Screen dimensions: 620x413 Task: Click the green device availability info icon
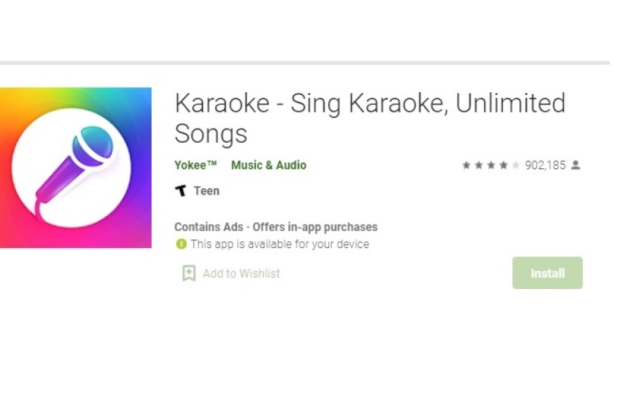tap(181, 244)
